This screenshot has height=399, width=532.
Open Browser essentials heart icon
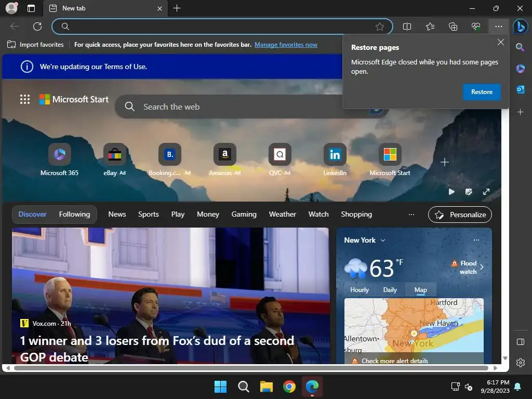(476, 26)
